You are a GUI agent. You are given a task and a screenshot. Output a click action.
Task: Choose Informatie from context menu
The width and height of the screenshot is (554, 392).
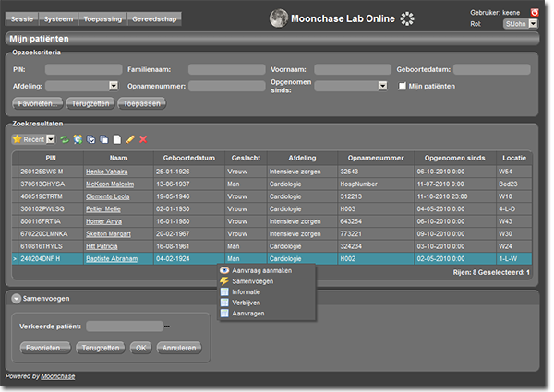[247, 291]
